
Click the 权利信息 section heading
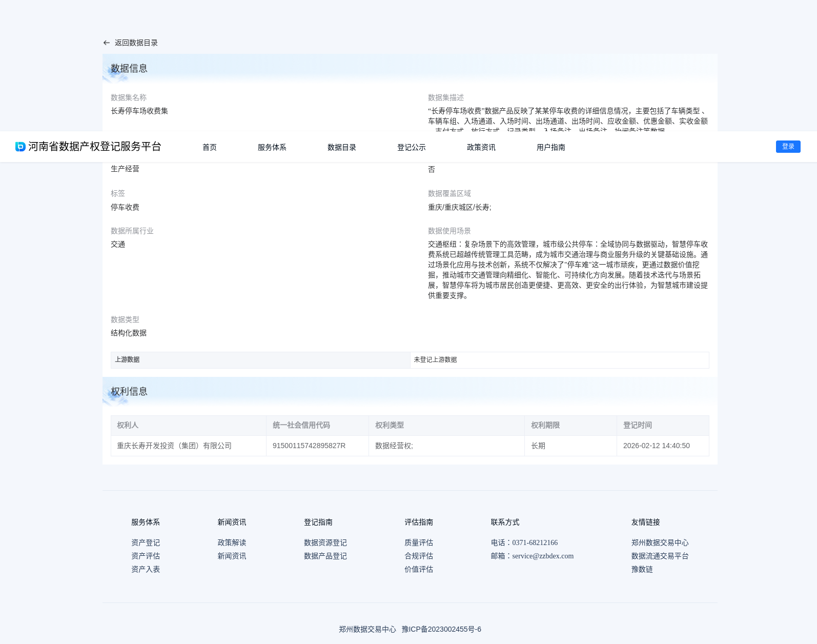tap(129, 391)
